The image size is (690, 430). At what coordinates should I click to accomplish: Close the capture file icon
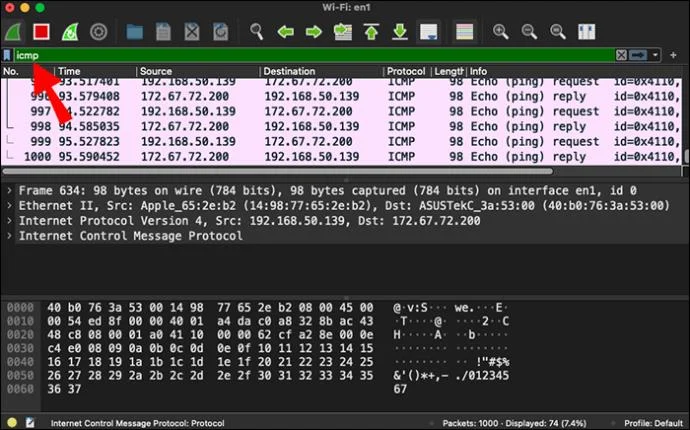(192, 32)
